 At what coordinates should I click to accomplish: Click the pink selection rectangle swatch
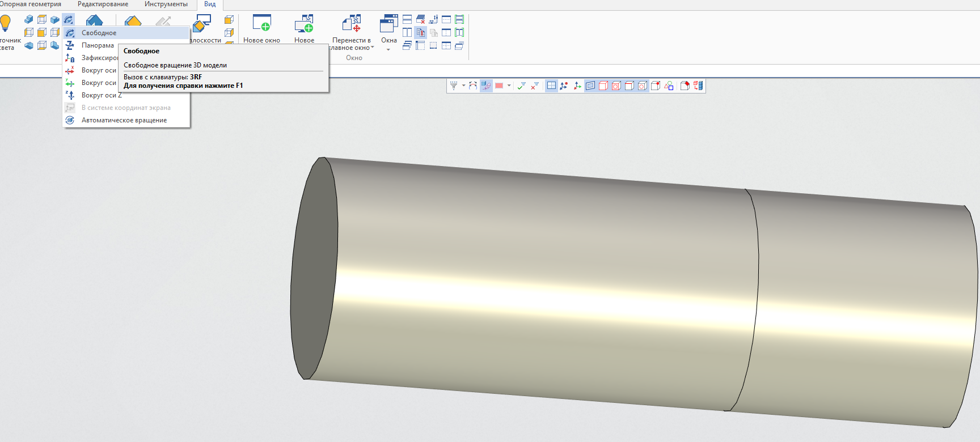(499, 86)
